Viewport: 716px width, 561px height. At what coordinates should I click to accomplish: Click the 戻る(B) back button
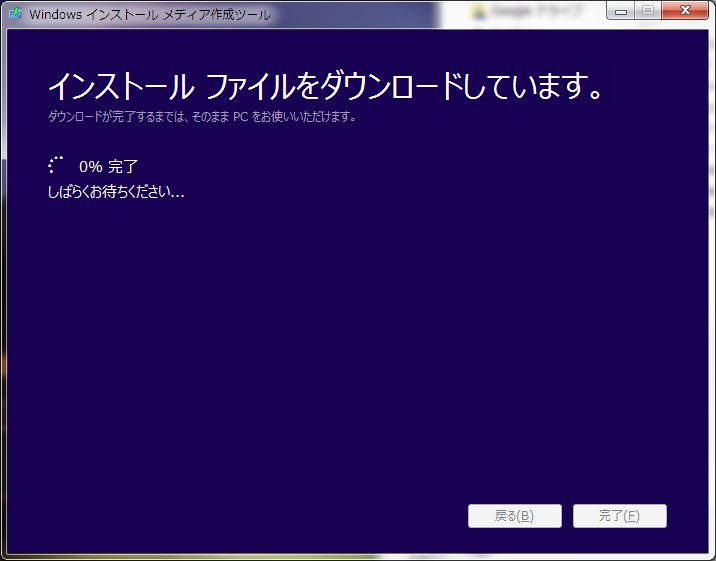point(515,516)
